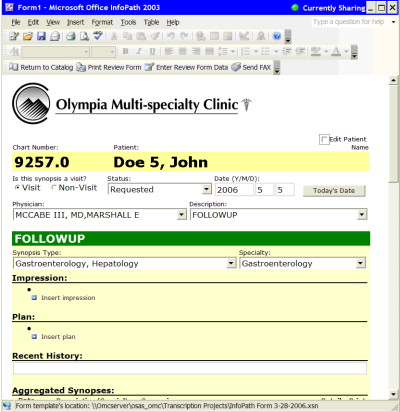
Task: Open Help with the question mark icon
Action: pyautogui.click(x=276, y=36)
